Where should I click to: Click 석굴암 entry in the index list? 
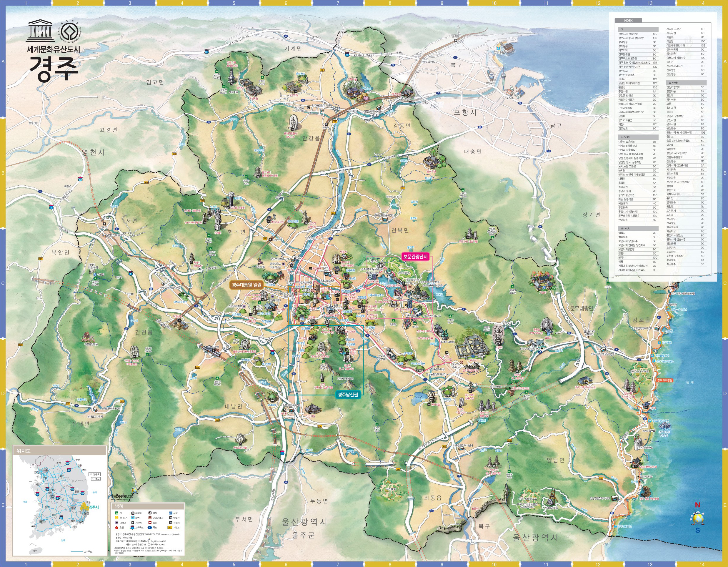click(670, 41)
